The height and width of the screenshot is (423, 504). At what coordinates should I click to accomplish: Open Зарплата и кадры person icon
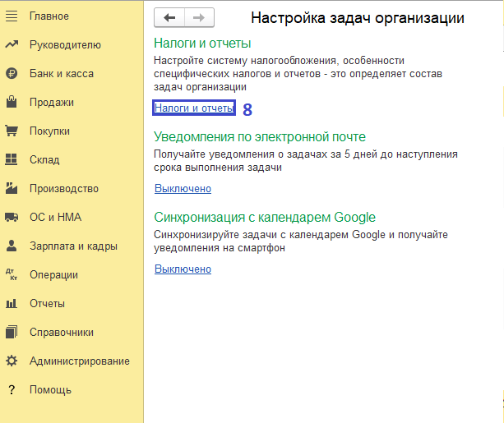(12, 246)
